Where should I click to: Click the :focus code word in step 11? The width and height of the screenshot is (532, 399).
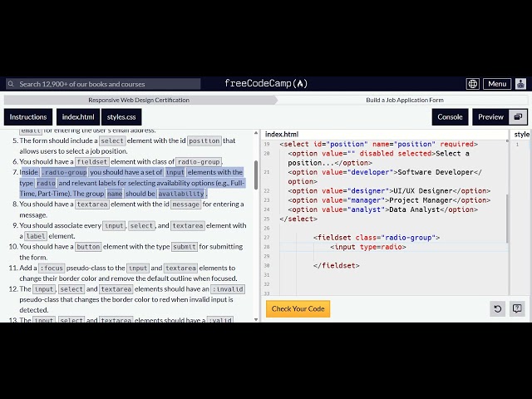pos(52,268)
